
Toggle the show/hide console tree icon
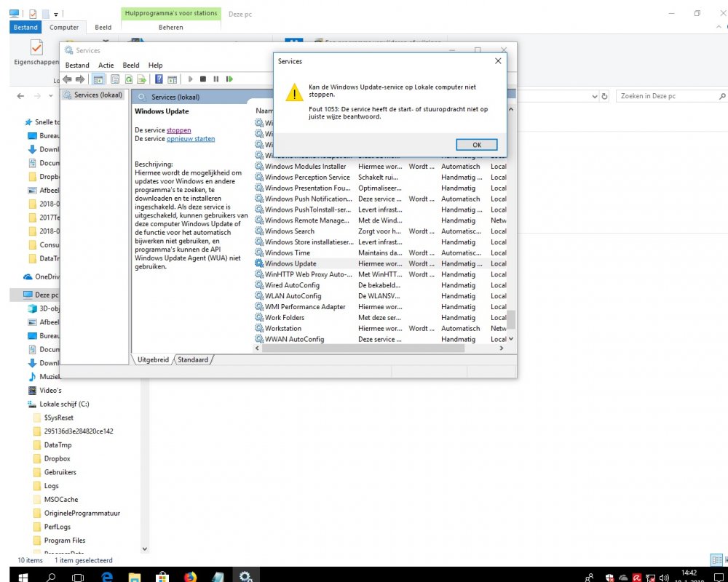click(97, 79)
